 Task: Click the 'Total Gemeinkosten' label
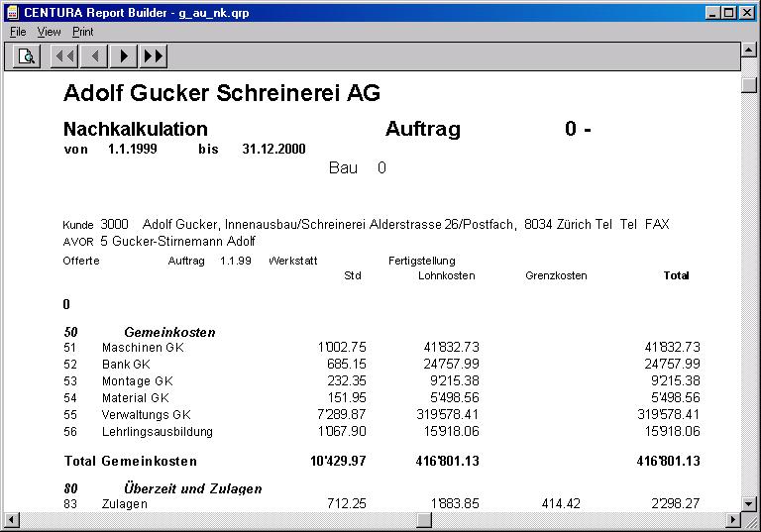point(131,461)
